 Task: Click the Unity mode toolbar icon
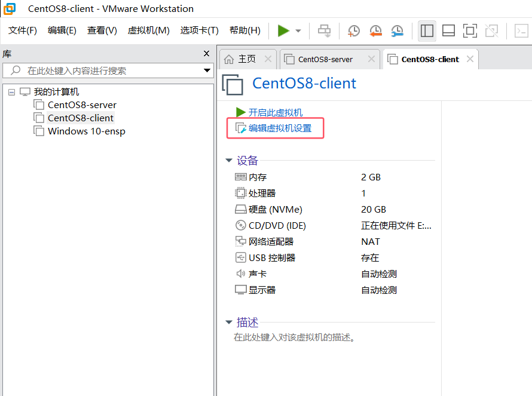pyautogui.click(x=491, y=31)
